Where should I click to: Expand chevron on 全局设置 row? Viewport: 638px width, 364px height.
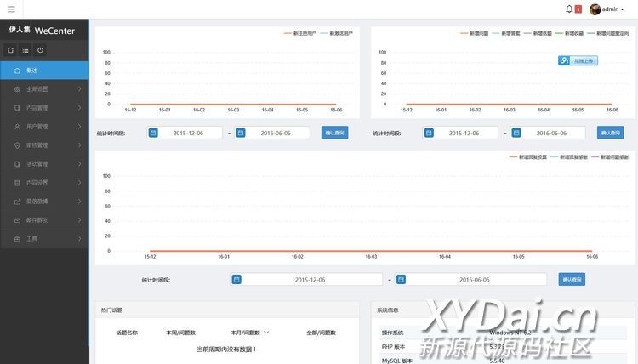[x=79, y=89]
